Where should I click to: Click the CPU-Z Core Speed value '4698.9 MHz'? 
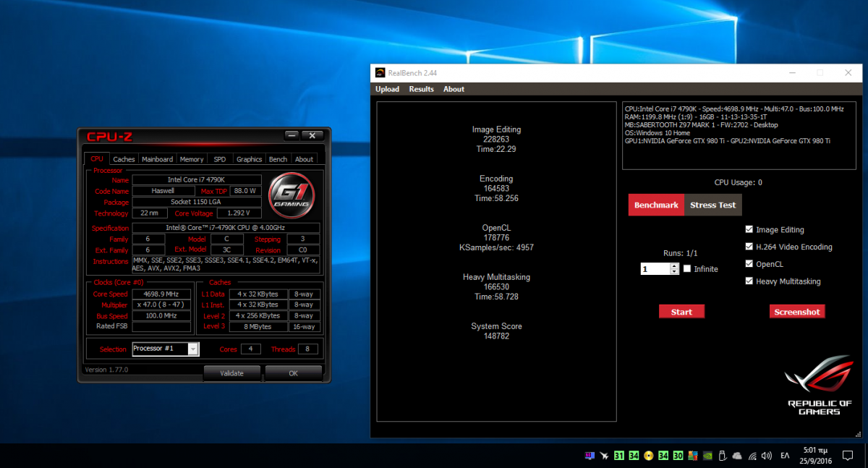click(161, 294)
